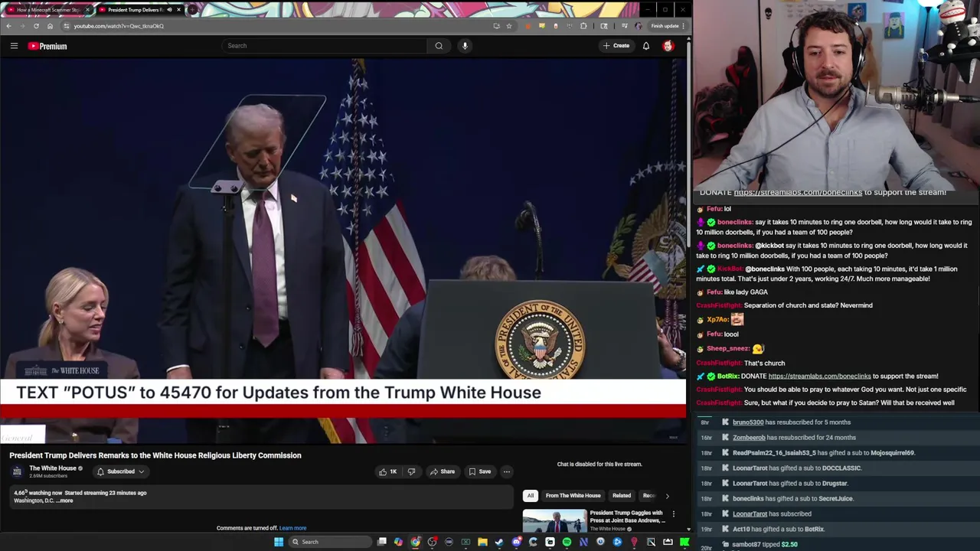Screen dimensions: 980x551
Task: Open The White House channel name
Action: pyautogui.click(x=53, y=468)
